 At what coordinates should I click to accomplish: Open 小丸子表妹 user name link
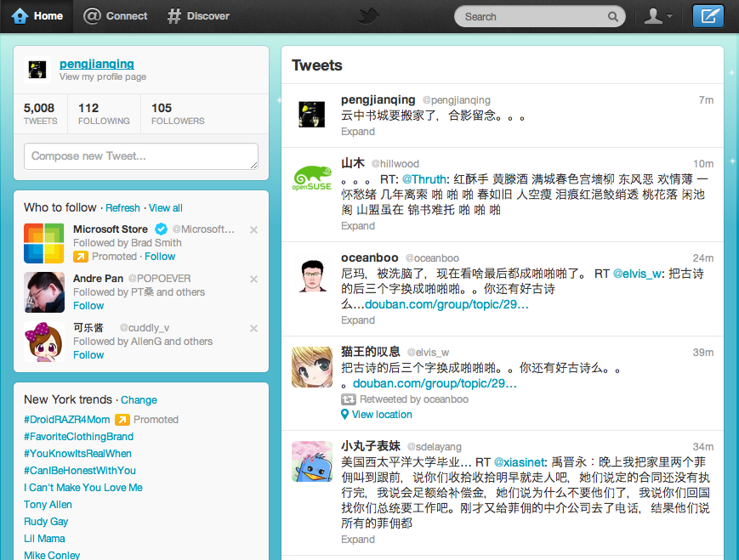coord(371,446)
